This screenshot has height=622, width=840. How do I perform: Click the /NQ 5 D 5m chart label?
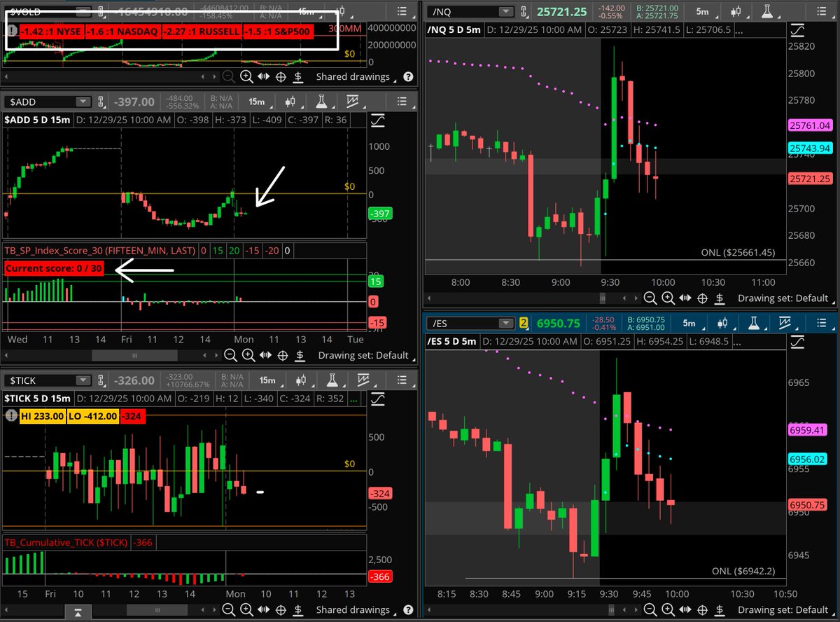tap(454, 31)
